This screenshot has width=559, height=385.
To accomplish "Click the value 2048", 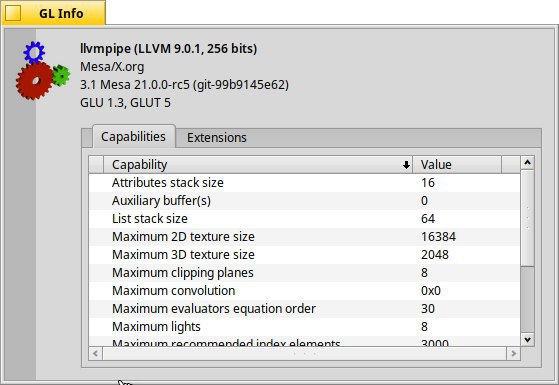I will (435, 255).
